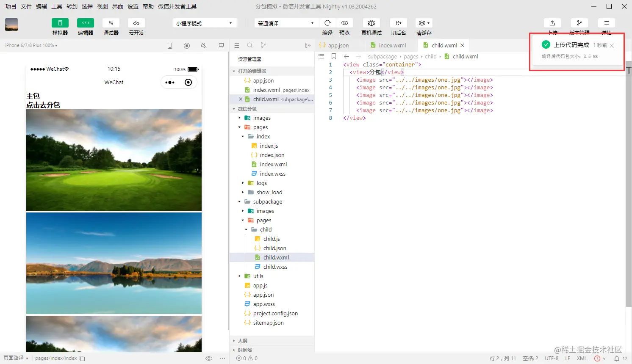Open the source control branch icon
This screenshot has height=364, width=632.
[x=263, y=45]
